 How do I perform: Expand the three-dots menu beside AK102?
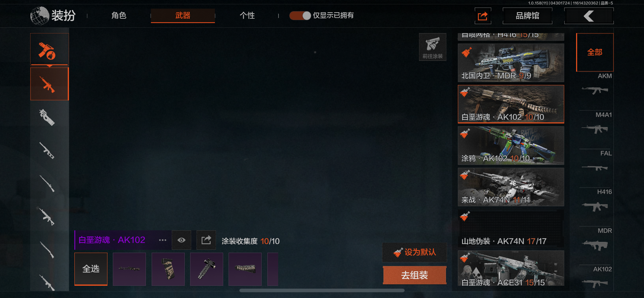162,240
